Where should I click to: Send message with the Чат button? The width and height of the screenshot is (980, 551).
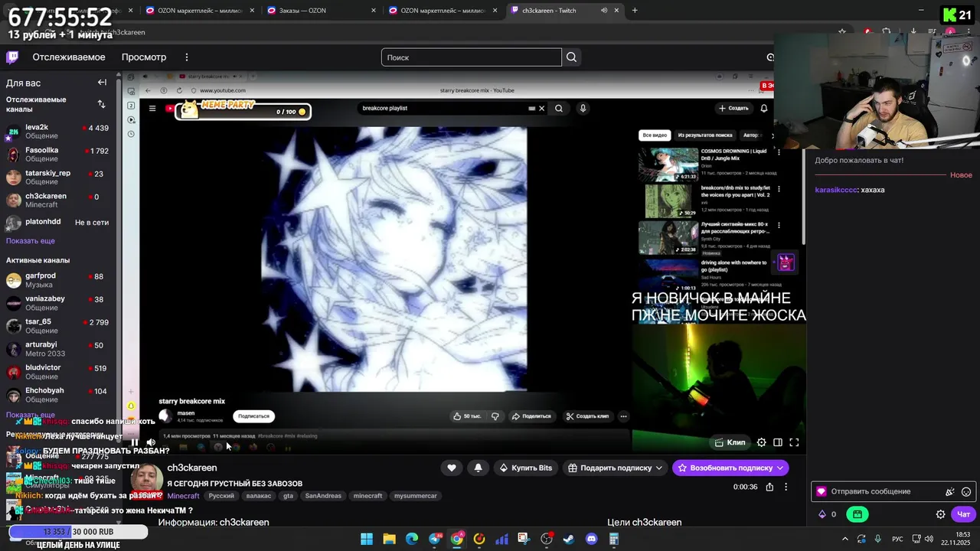click(963, 514)
